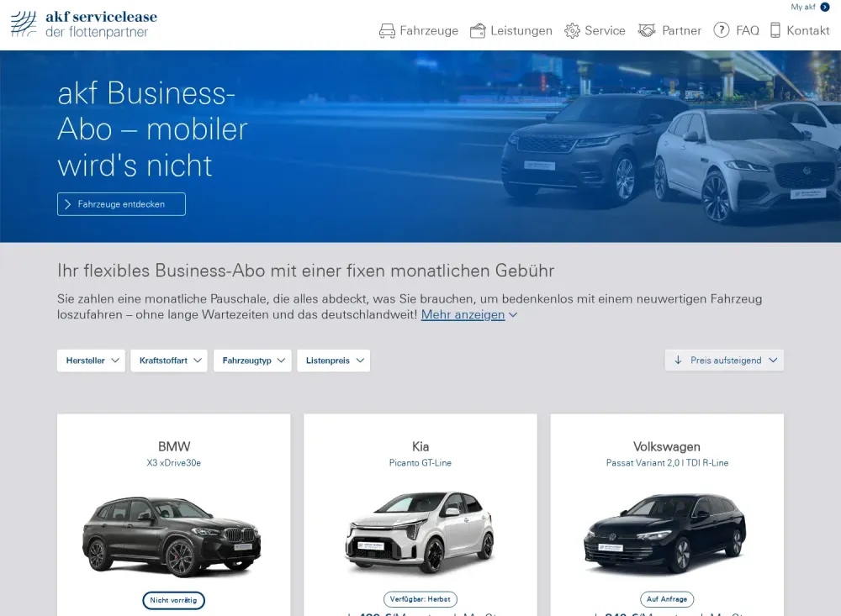Click the question mark FAQ icon
The height and width of the screenshot is (616, 841).
pyautogui.click(x=721, y=30)
